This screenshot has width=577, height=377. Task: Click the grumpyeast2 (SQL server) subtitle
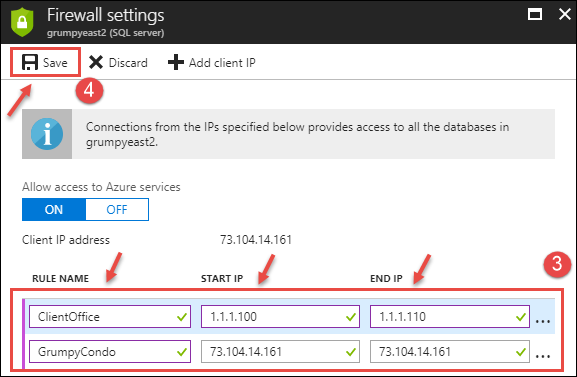(105, 33)
